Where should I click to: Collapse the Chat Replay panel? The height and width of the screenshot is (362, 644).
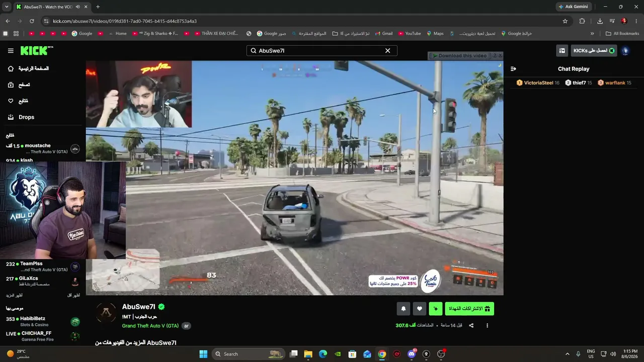tap(513, 69)
